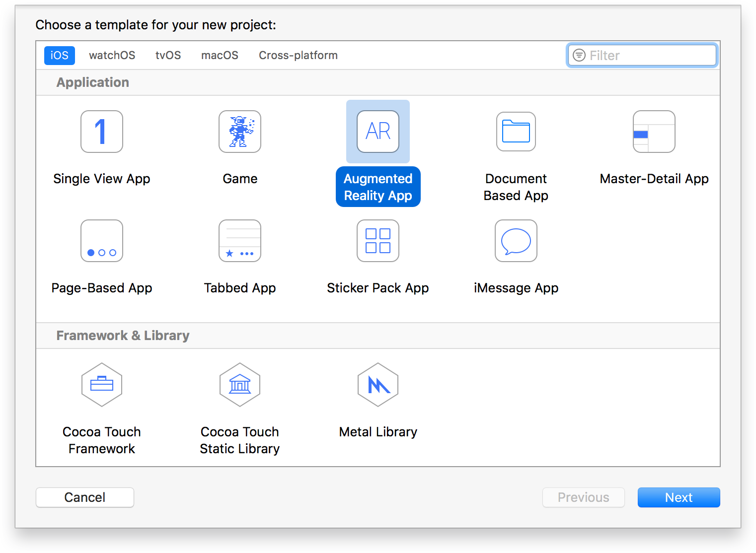Pick the Metal Library template icon

[x=378, y=385]
